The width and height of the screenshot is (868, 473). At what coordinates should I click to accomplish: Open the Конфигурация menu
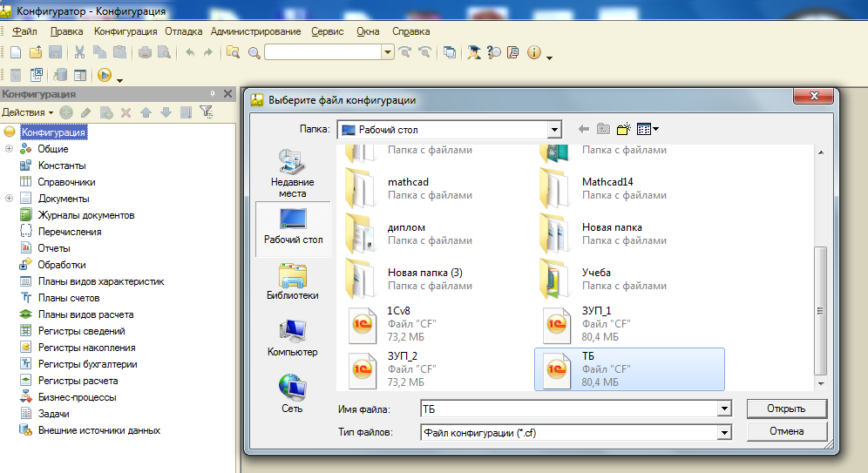(125, 31)
